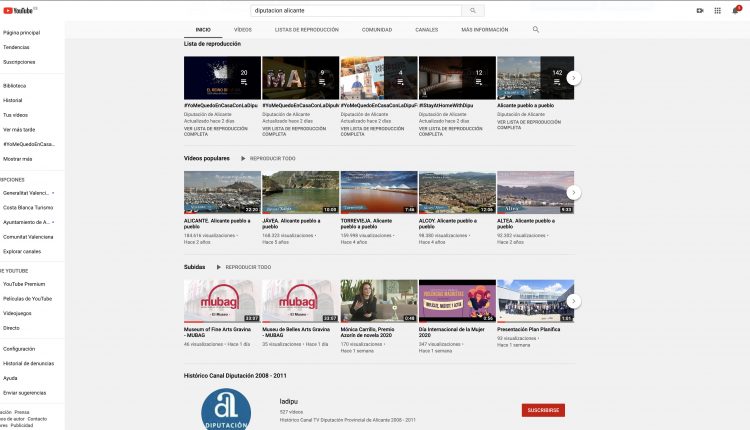Open the create video camera icon
The width and height of the screenshot is (750, 430).
[700, 10]
